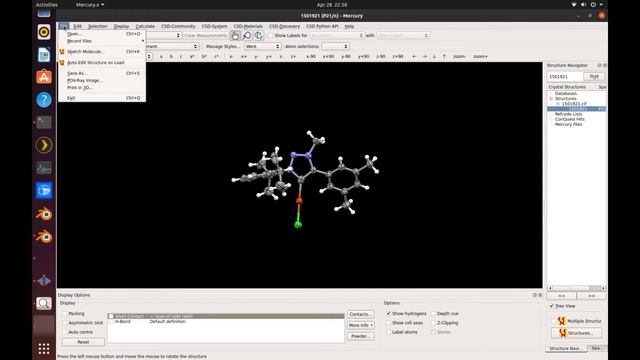The image size is (640, 360).
Task: Open the Help icon in the dock
Action: point(44,100)
